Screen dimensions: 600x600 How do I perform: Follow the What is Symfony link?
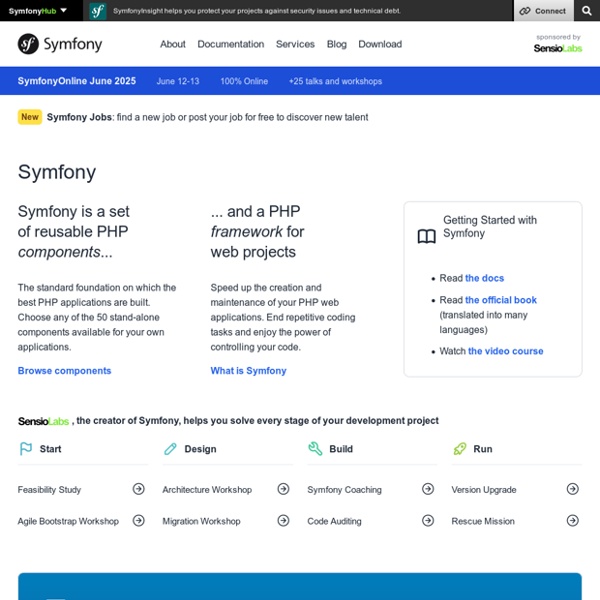[x=248, y=371]
